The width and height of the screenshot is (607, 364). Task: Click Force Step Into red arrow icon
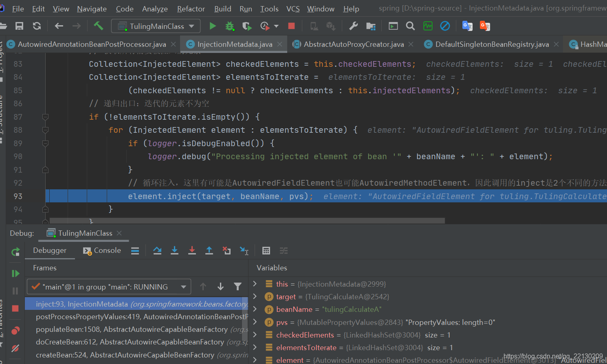[192, 251]
